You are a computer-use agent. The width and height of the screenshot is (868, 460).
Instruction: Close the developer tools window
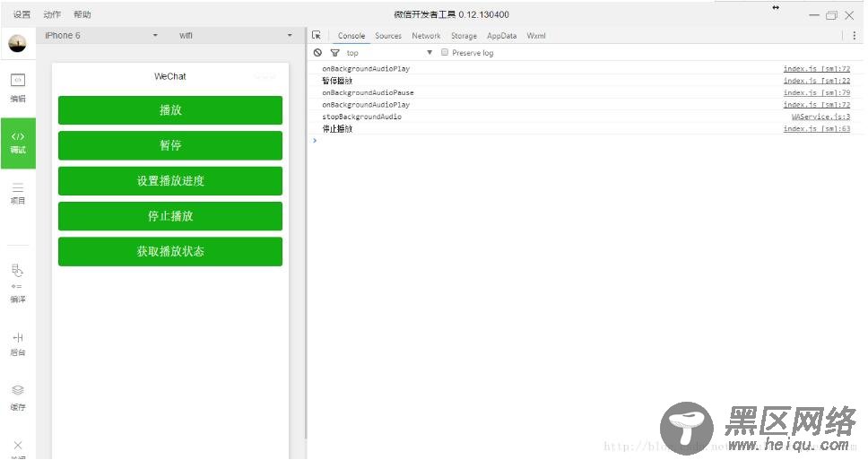click(849, 15)
